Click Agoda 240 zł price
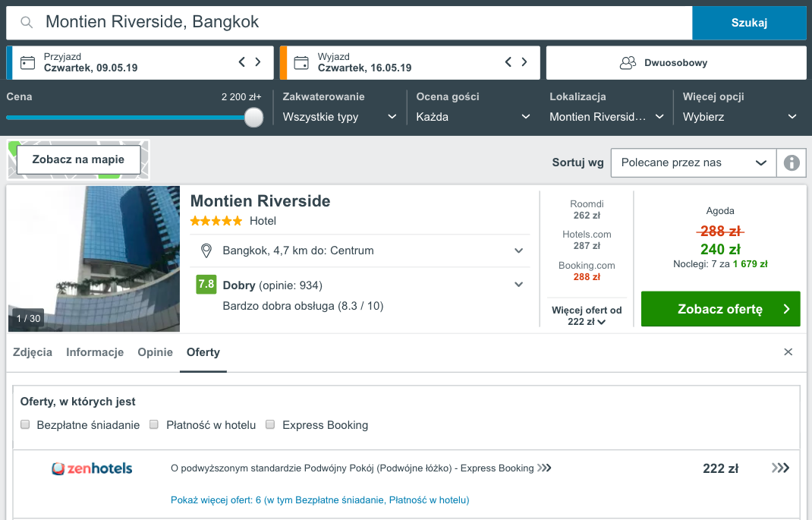This screenshot has width=812, height=520. coord(720,249)
